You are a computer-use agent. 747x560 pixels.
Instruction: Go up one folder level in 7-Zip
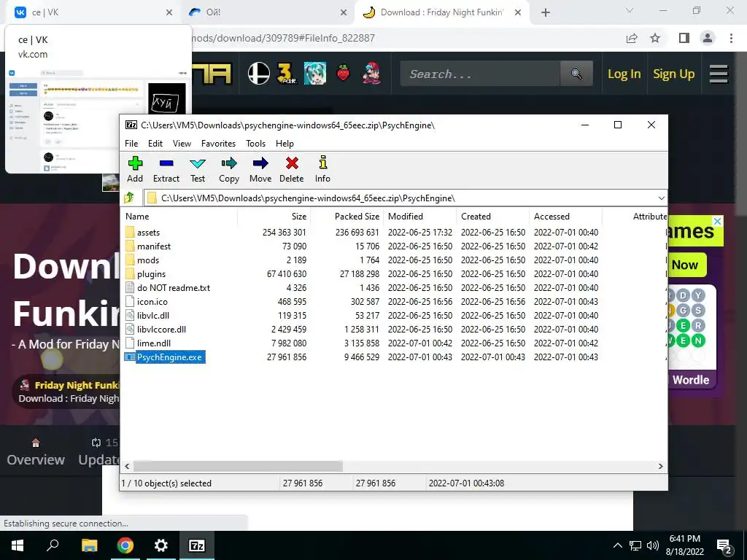click(x=129, y=198)
